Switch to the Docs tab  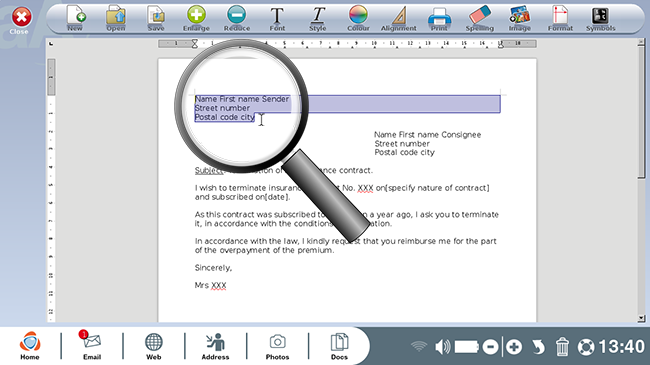[339, 346]
